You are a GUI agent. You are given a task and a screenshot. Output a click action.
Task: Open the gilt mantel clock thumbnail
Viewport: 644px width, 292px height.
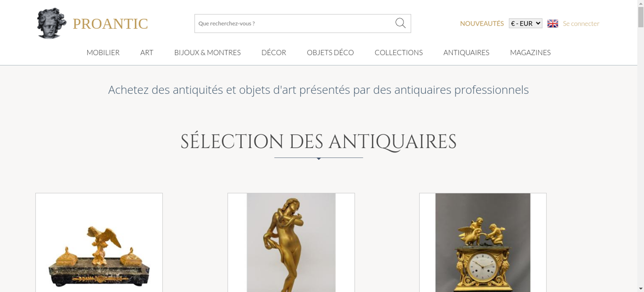pyautogui.click(x=483, y=242)
